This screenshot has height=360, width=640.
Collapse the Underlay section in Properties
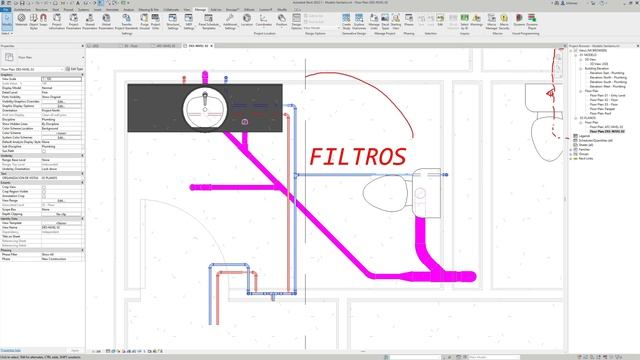tap(82, 156)
